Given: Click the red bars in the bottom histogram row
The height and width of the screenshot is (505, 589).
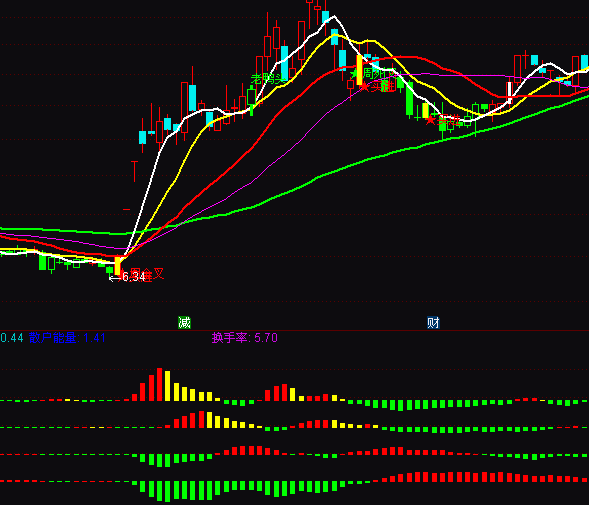Looking at the screenshot, I should coord(485,477).
